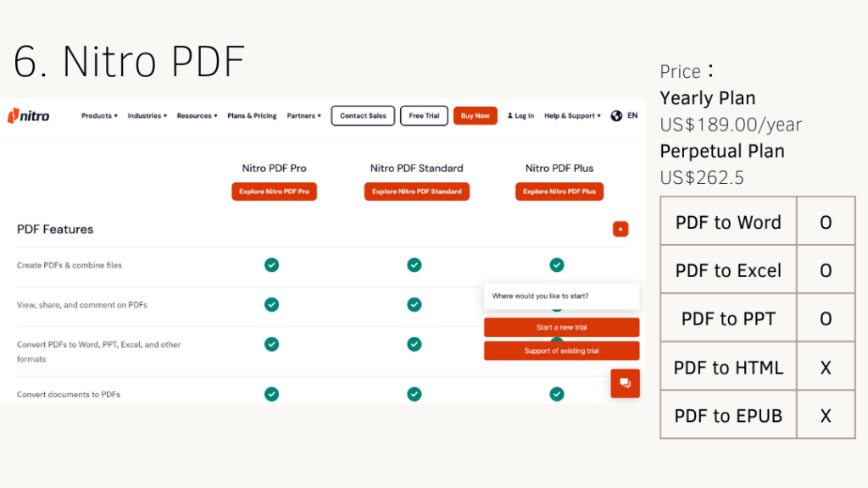Image resolution: width=868 pixels, height=488 pixels.
Task: Open the globe language icon
Action: (616, 115)
